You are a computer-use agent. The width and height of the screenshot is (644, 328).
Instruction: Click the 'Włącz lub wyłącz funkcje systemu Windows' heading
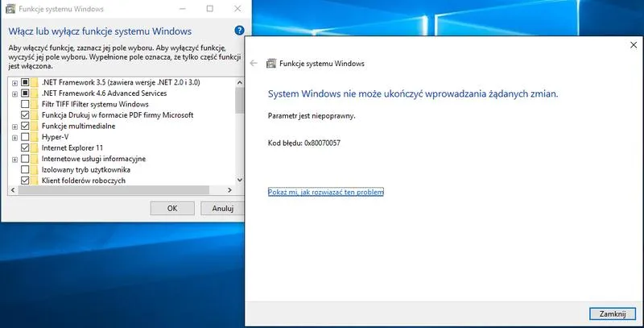100,31
